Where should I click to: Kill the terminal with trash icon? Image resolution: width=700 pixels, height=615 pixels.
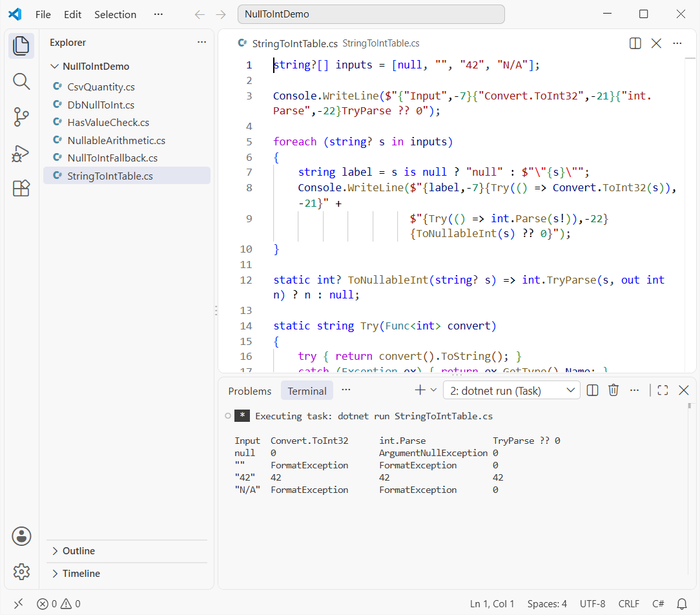(613, 390)
